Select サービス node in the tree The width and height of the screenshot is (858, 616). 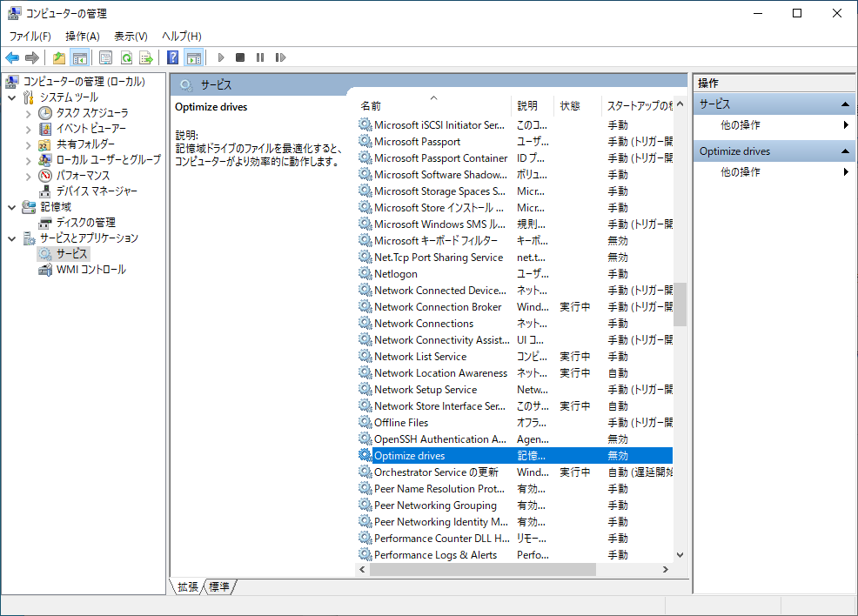[71, 254]
